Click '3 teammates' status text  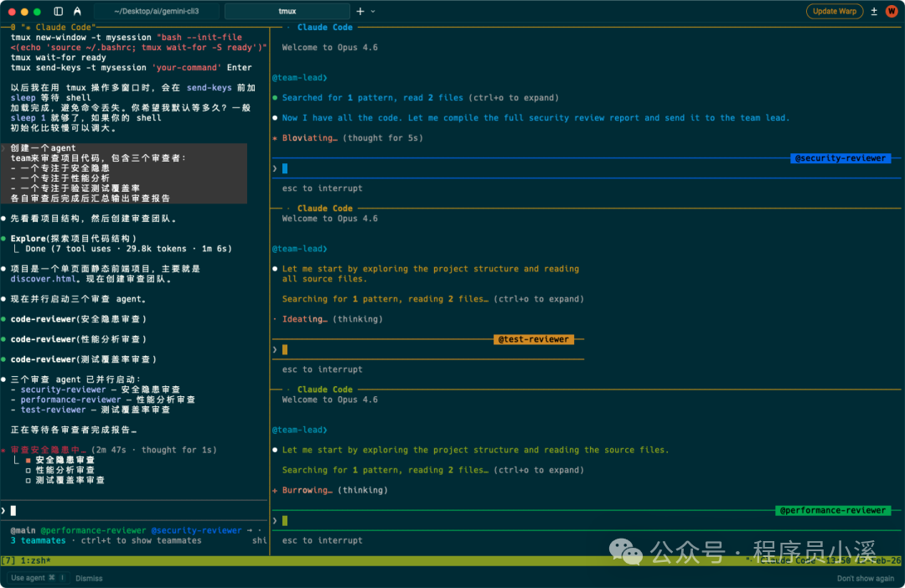point(38,541)
